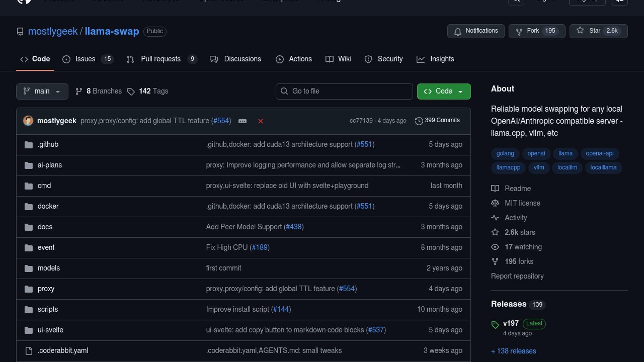Select the golang topic tag
644x362 pixels.
[x=505, y=154]
